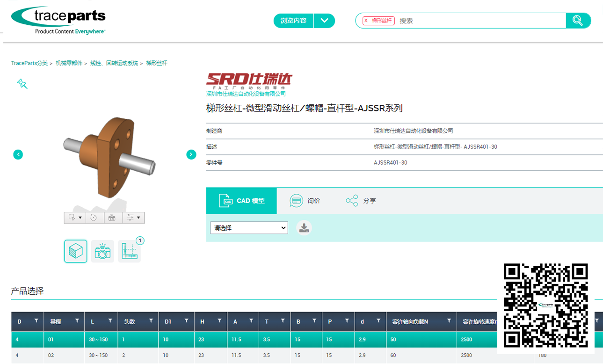Image resolution: width=603 pixels, height=364 pixels.
Task: Filter the D1 column
Action: point(186,321)
